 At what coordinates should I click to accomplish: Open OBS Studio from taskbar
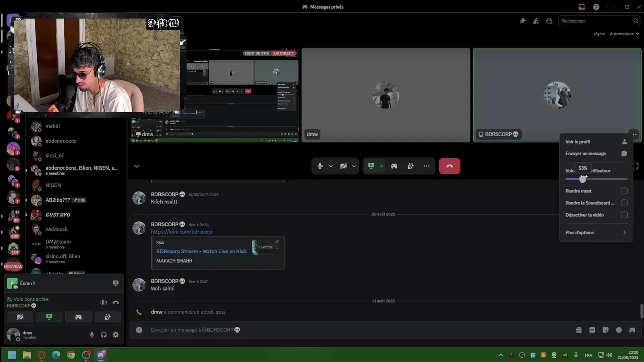[86, 355]
